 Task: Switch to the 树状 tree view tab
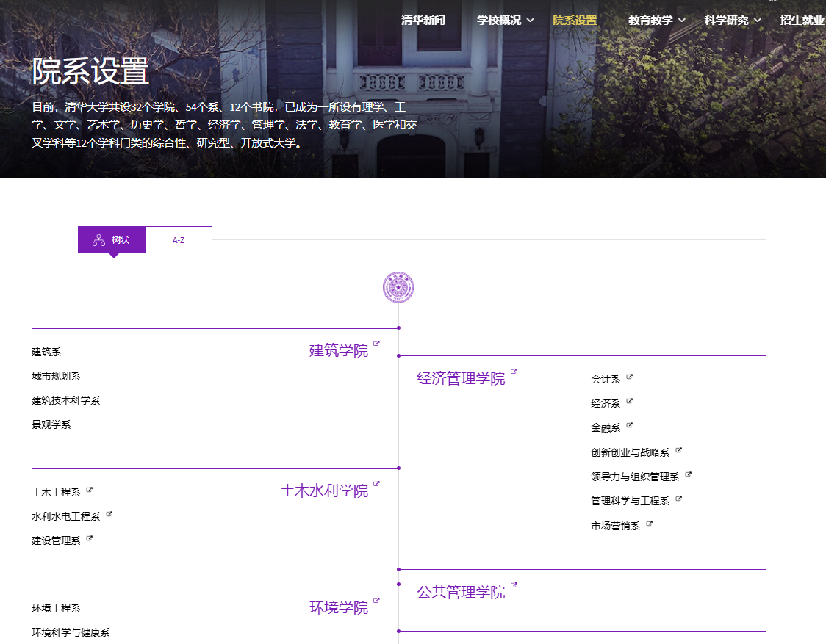pyautogui.click(x=112, y=240)
